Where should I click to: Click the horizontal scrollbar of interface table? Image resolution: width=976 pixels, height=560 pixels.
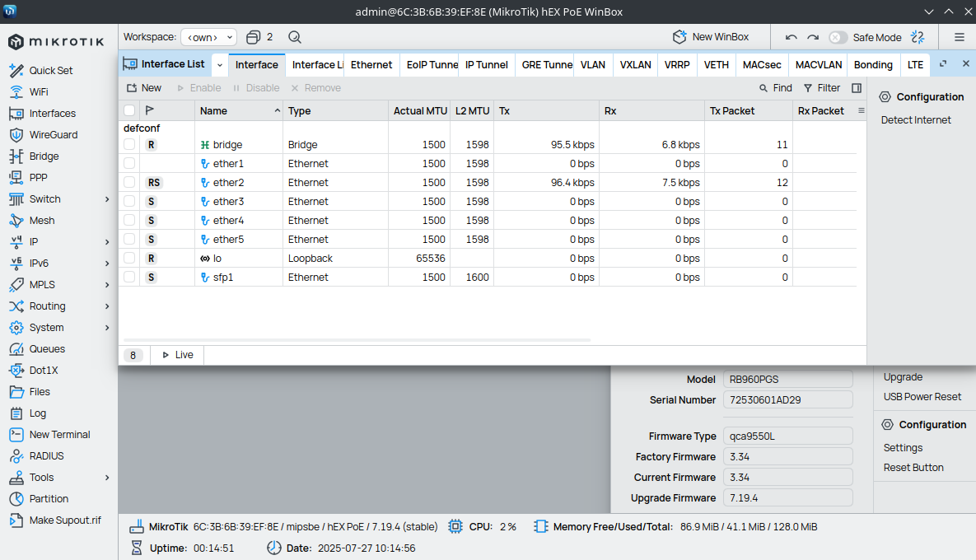[x=357, y=340]
